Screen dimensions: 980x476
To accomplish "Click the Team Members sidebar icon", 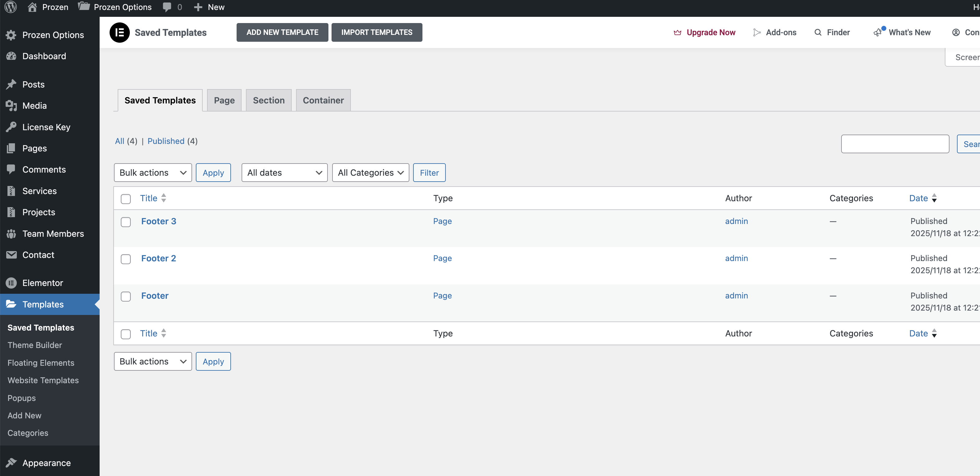I will click(x=12, y=234).
